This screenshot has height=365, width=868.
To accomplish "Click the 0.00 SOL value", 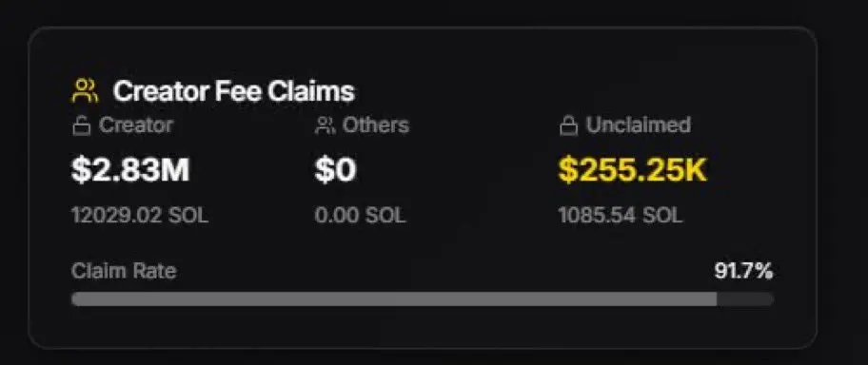I will [x=361, y=215].
